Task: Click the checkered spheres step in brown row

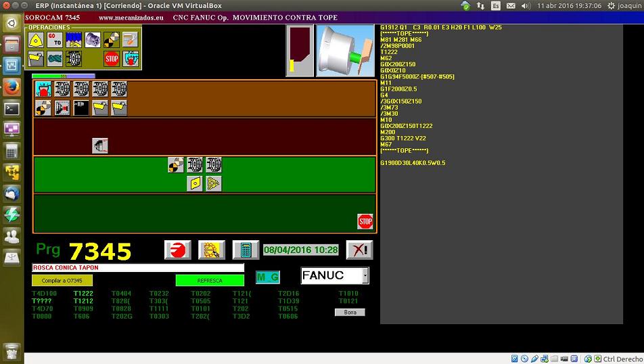Action: point(43,108)
